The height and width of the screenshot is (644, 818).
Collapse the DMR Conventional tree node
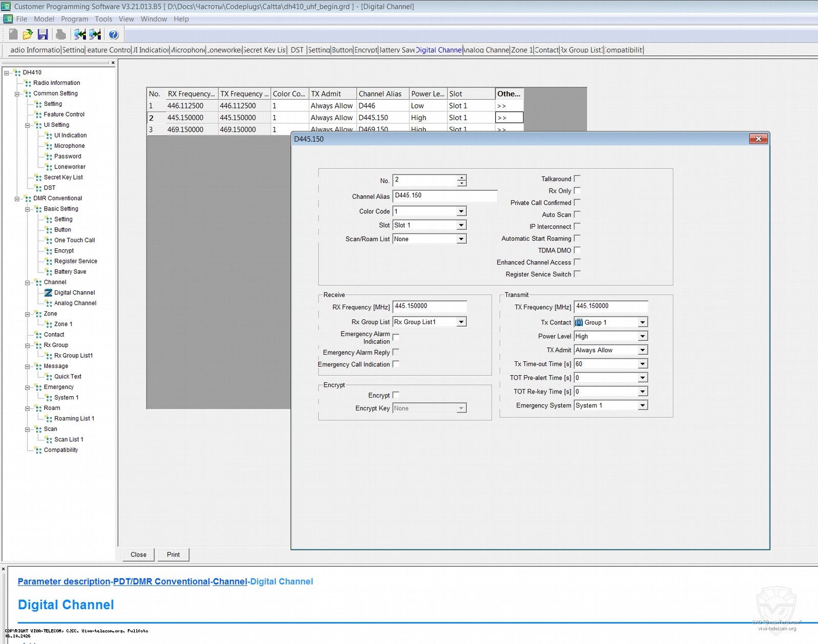point(17,199)
